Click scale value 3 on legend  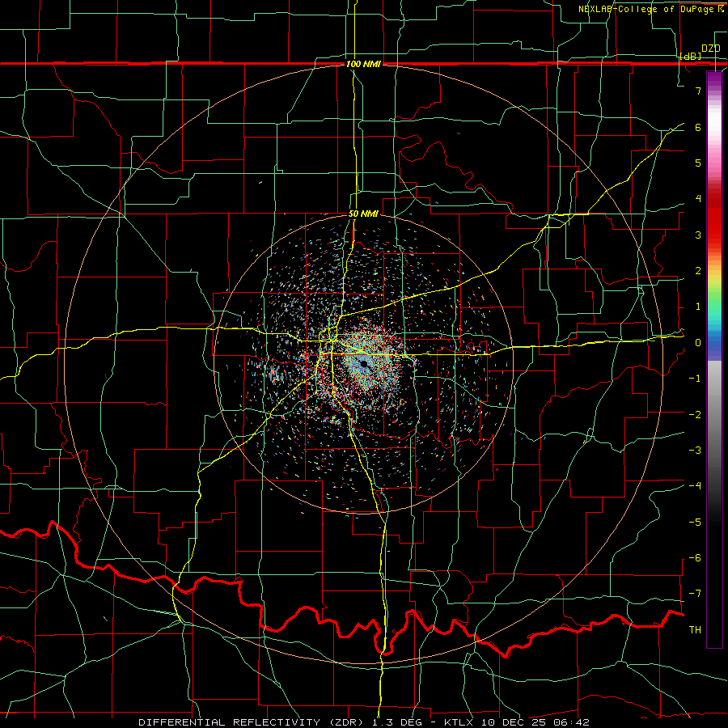pos(698,235)
